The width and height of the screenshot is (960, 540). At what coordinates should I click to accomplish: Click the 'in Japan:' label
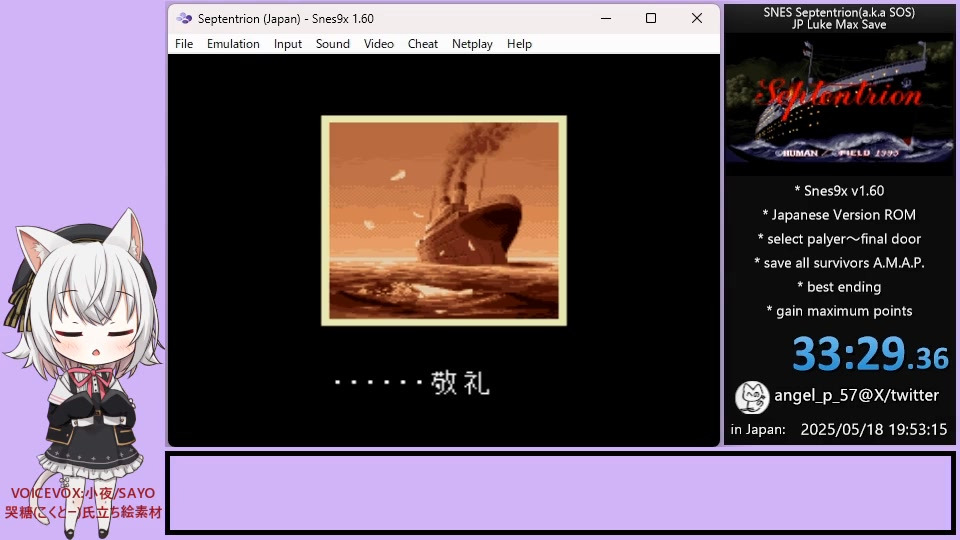(x=758, y=429)
